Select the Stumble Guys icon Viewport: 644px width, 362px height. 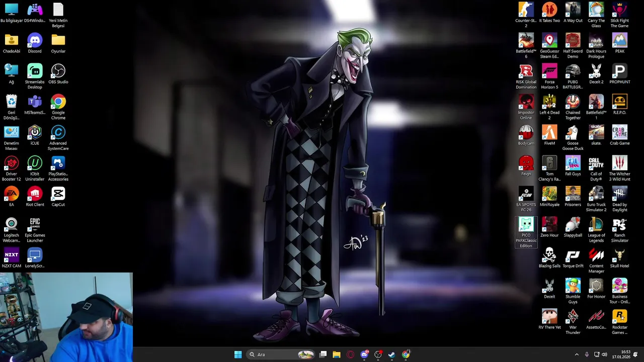tap(573, 291)
